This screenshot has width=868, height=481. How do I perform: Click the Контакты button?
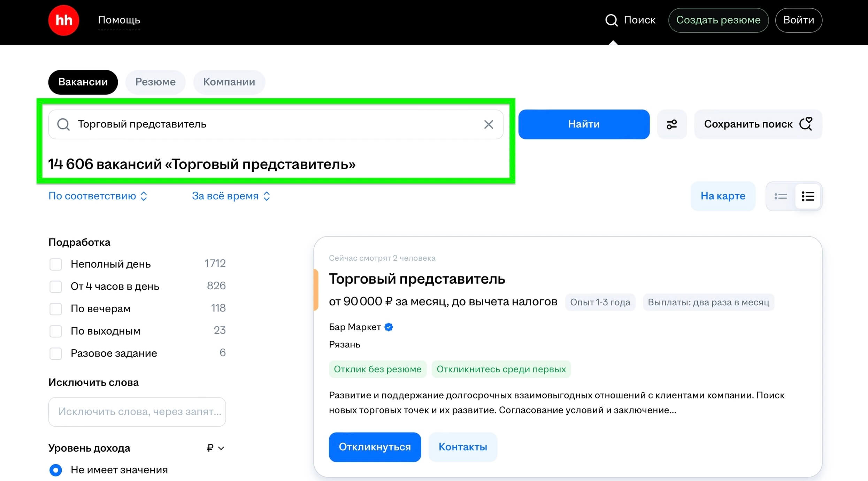click(463, 447)
